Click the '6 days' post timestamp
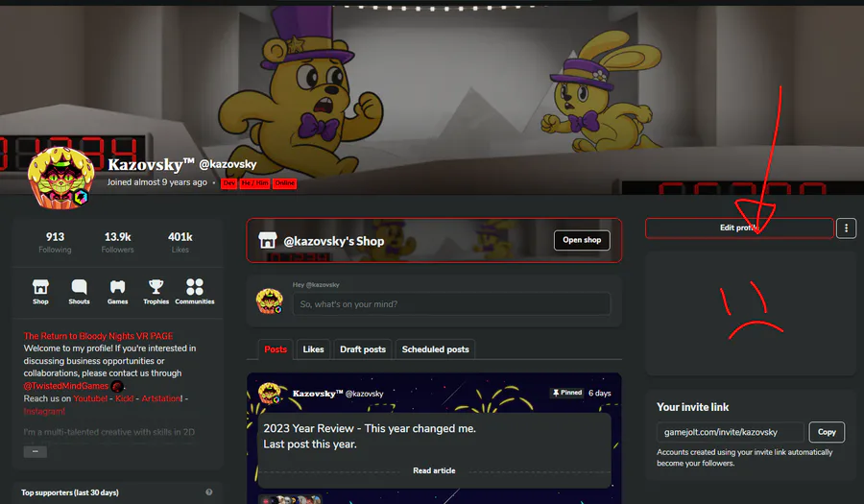The height and width of the screenshot is (504, 864). coord(599,393)
